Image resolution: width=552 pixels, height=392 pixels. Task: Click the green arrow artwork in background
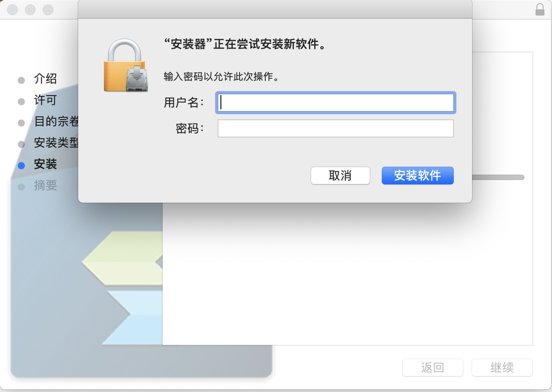click(122, 258)
